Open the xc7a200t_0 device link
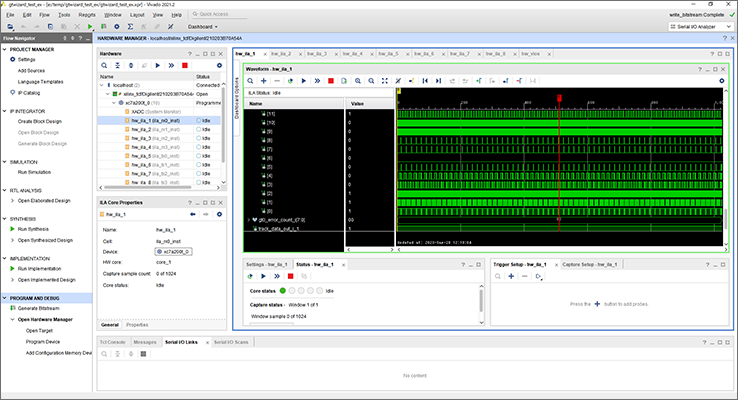Viewport: 738px width, 400px height. pos(173,252)
